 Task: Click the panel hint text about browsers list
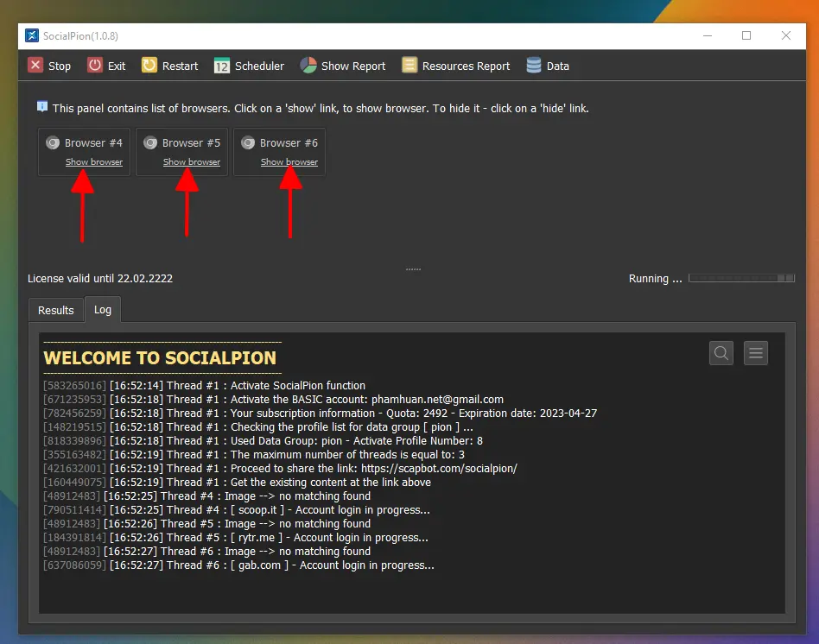pos(321,109)
